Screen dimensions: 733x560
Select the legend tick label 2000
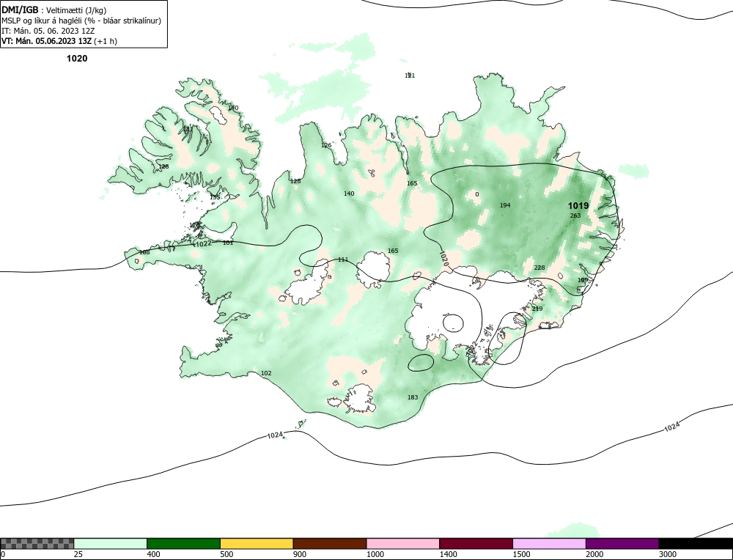[x=594, y=554]
